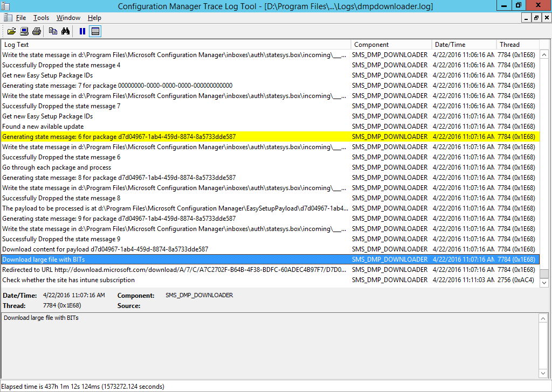Click the log list scrollbar thumb

click(x=544, y=274)
